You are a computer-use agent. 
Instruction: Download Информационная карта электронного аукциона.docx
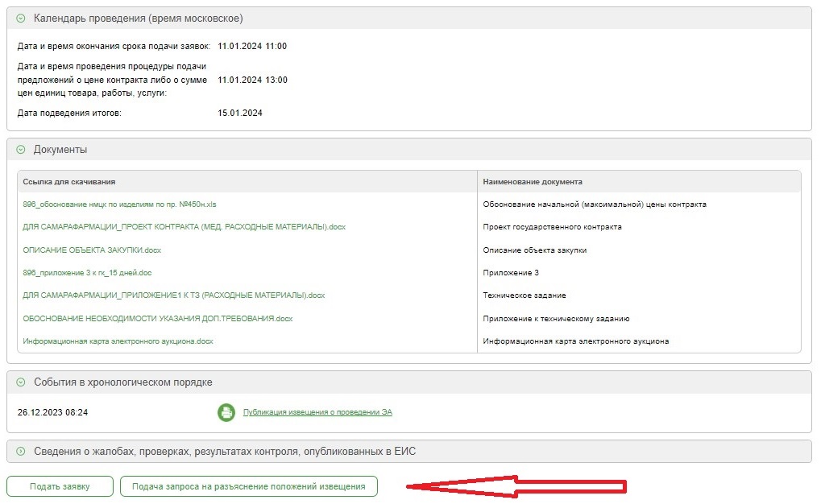(118, 341)
